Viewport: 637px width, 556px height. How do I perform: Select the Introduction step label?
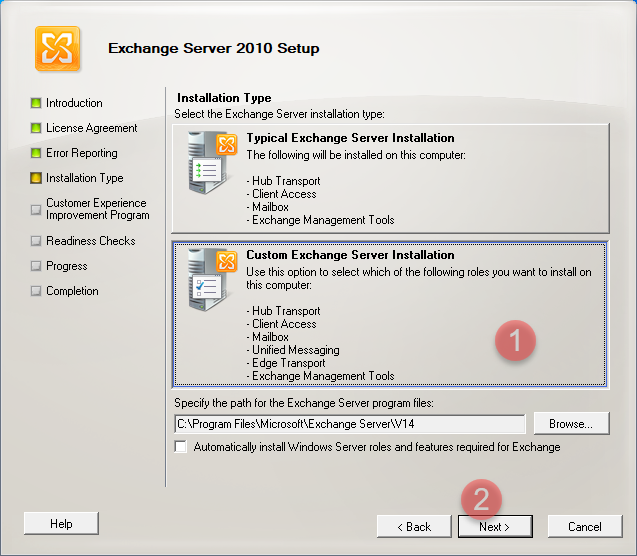click(x=74, y=103)
